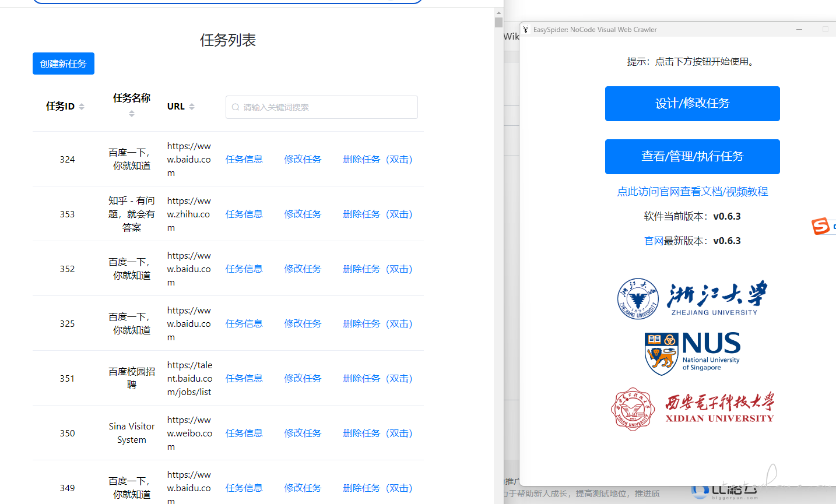Click 修改任务 for task 351

click(x=303, y=378)
